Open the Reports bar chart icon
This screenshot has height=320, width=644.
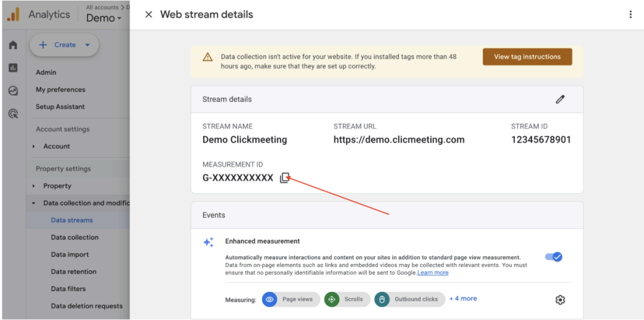13,68
